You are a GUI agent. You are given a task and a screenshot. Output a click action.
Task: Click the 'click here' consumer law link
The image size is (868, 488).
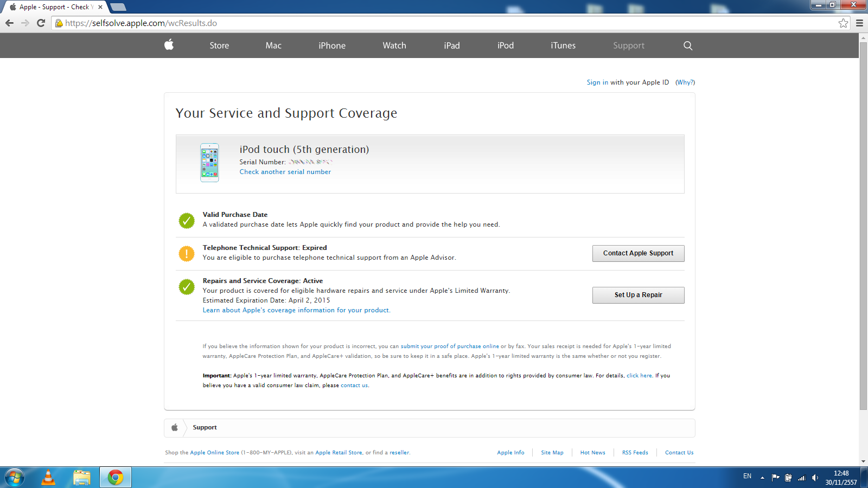coord(639,375)
